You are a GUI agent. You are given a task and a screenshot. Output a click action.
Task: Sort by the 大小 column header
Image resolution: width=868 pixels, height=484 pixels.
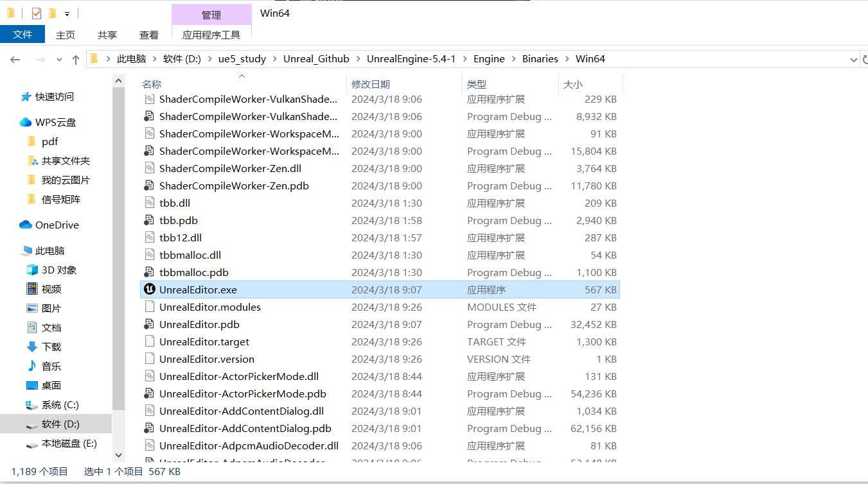click(x=573, y=84)
